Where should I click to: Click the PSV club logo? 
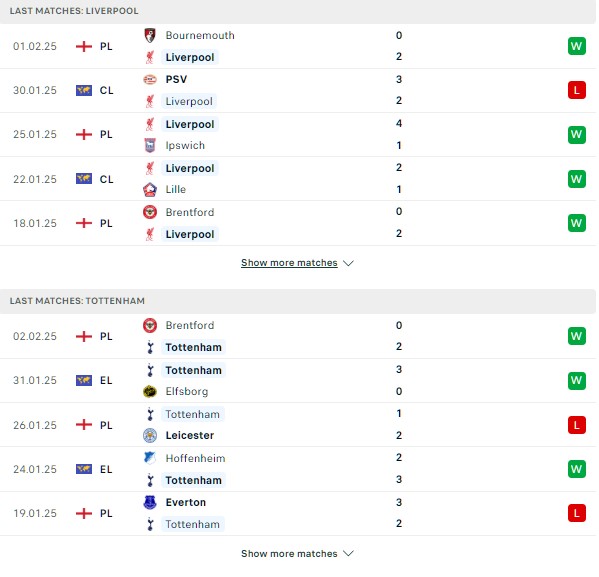(150, 79)
